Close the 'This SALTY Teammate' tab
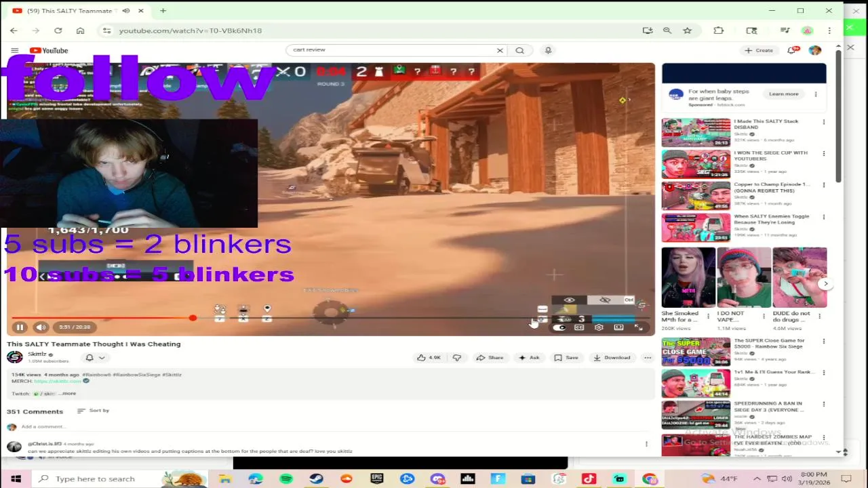868x488 pixels. click(141, 11)
